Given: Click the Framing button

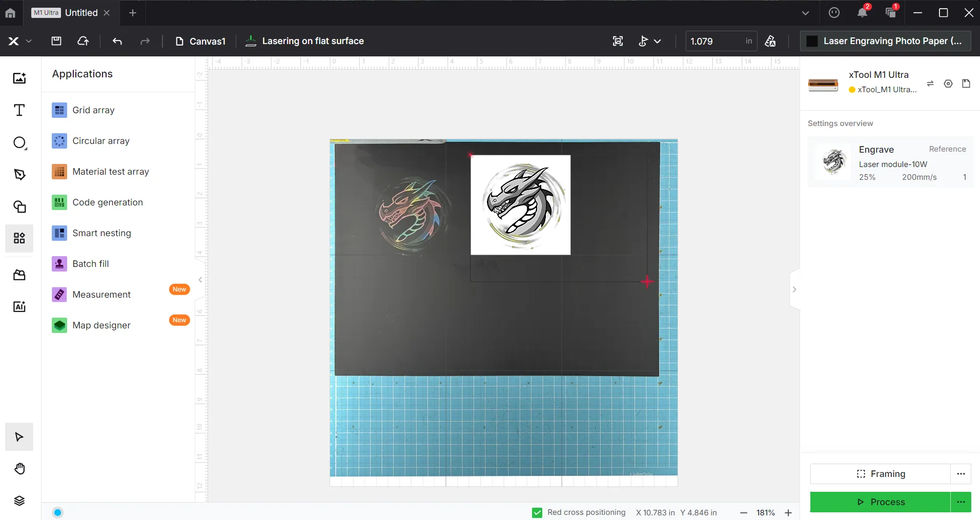Looking at the screenshot, I should pos(880,474).
